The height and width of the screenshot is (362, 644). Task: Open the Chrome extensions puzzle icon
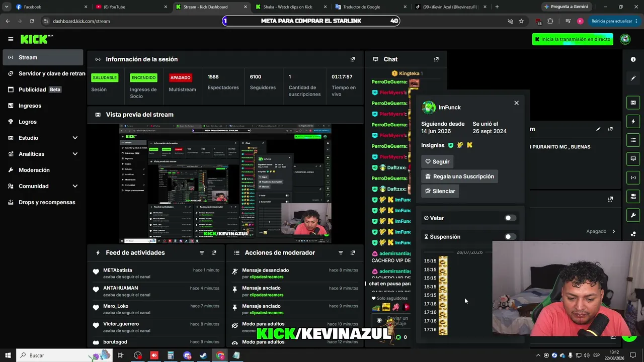click(550, 21)
